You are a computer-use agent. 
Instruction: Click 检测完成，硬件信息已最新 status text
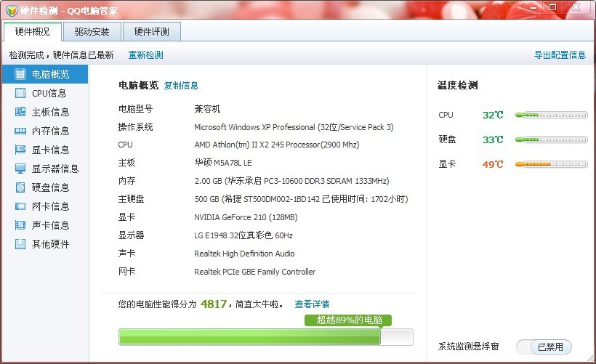pos(61,55)
